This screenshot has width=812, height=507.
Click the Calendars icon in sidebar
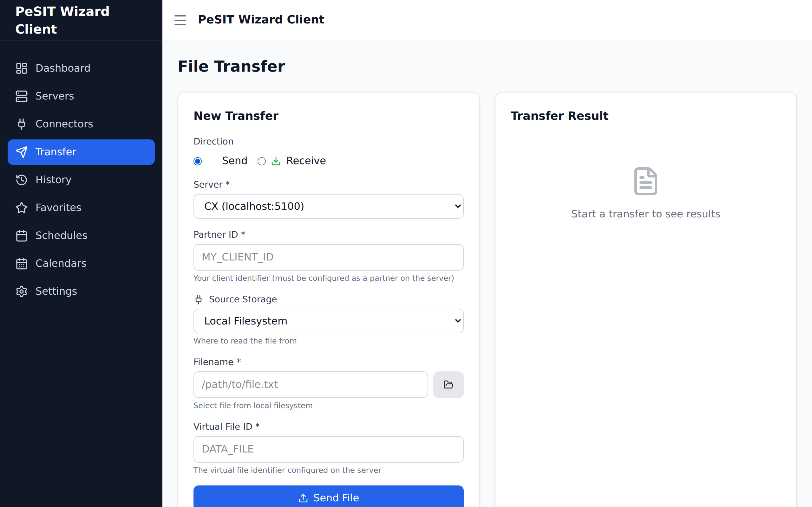pyautogui.click(x=22, y=263)
